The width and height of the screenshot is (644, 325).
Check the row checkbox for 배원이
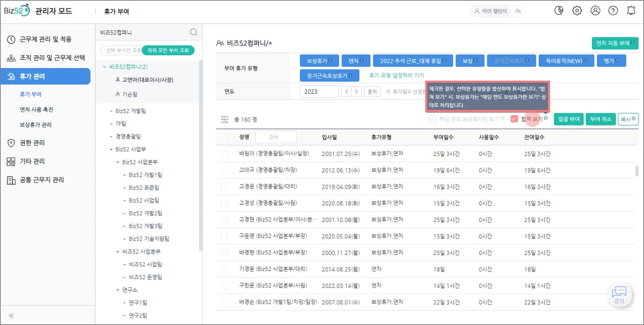[224, 154]
